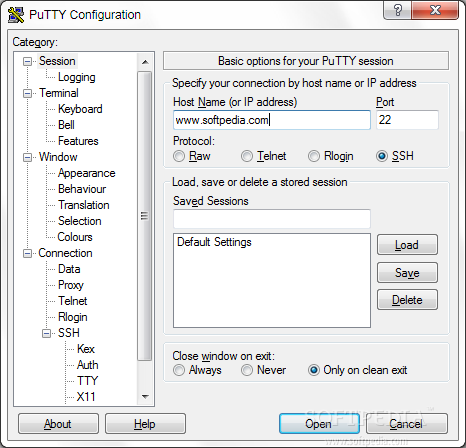Image resolution: width=466 pixels, height=448 pixels.
Task: Click the About button
Action: click(x=58, y=424)
